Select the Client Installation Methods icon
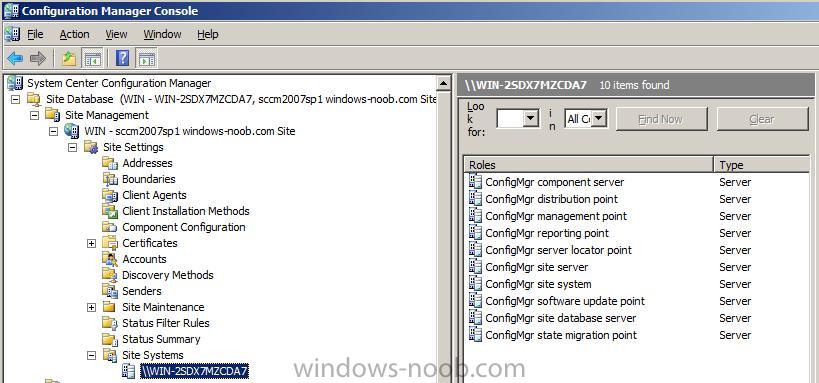Viewport: 819px width, 383px height. point(110,212)
